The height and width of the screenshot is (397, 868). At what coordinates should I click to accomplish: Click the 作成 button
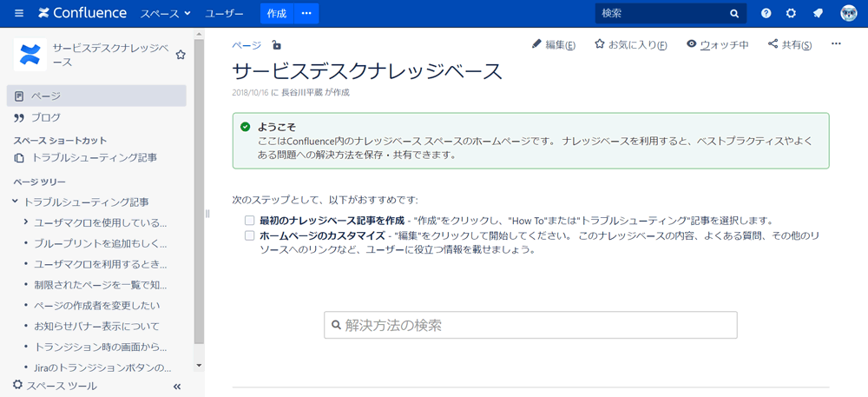[277, 14]
